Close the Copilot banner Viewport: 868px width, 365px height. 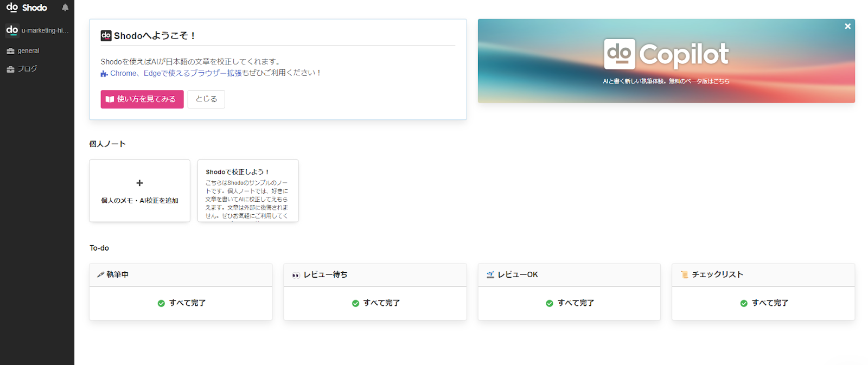click(847, 26)
